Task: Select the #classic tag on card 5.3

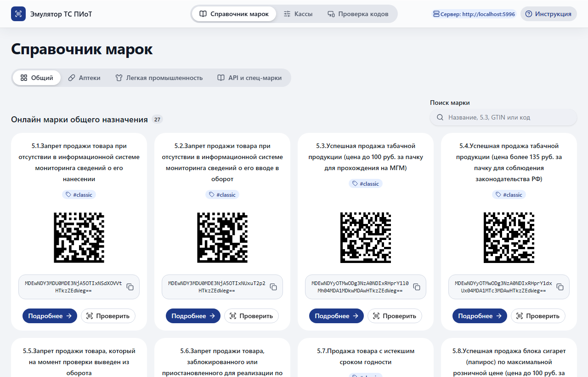Action: point(366,183)
